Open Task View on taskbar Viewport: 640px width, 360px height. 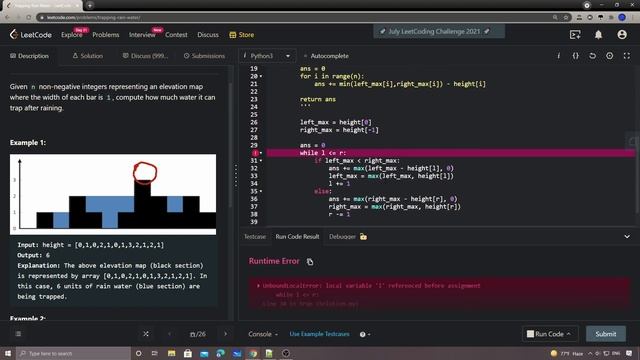tap(155, 353)
